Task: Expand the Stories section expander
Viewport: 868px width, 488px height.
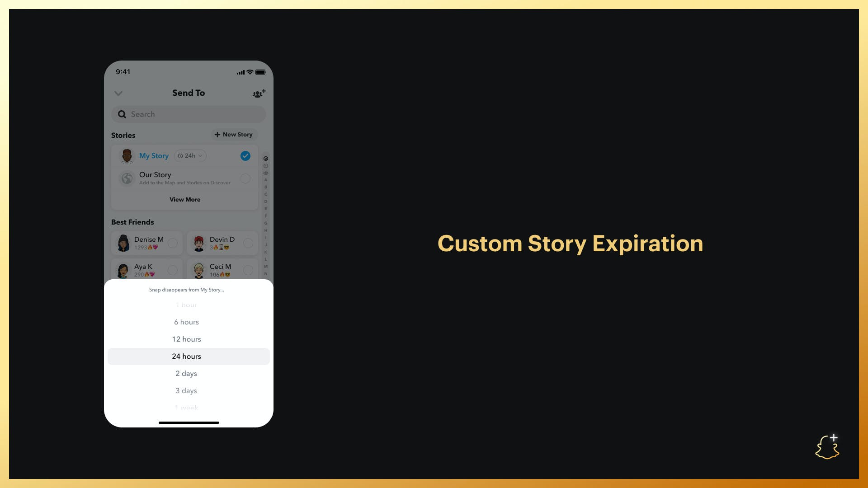Action: [185, 199]
